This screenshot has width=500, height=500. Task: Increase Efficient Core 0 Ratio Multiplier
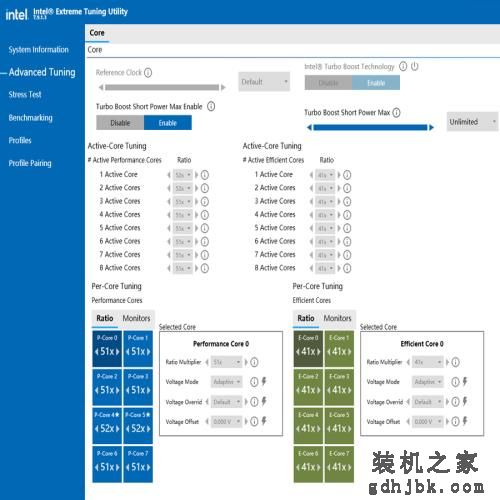[x=447, y=362]
